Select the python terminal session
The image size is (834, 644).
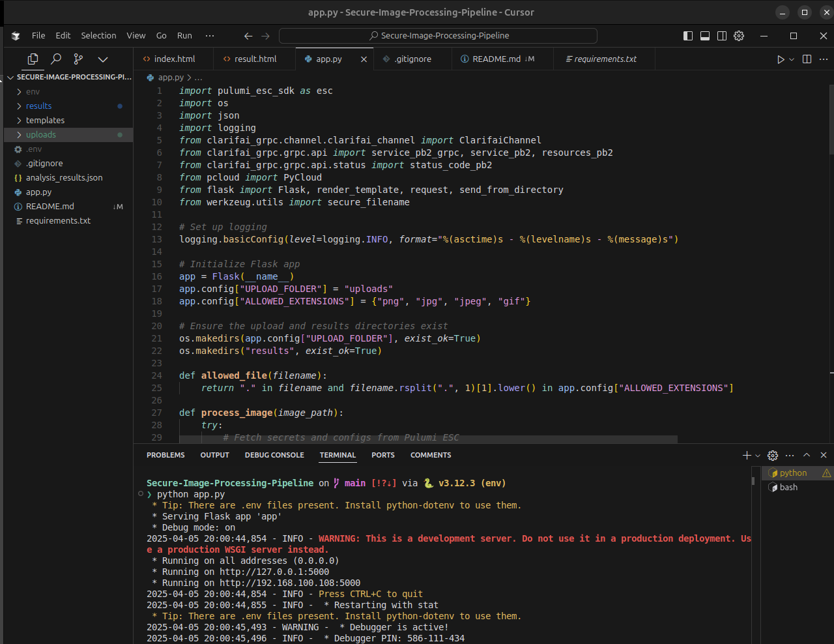coord(798,473)
